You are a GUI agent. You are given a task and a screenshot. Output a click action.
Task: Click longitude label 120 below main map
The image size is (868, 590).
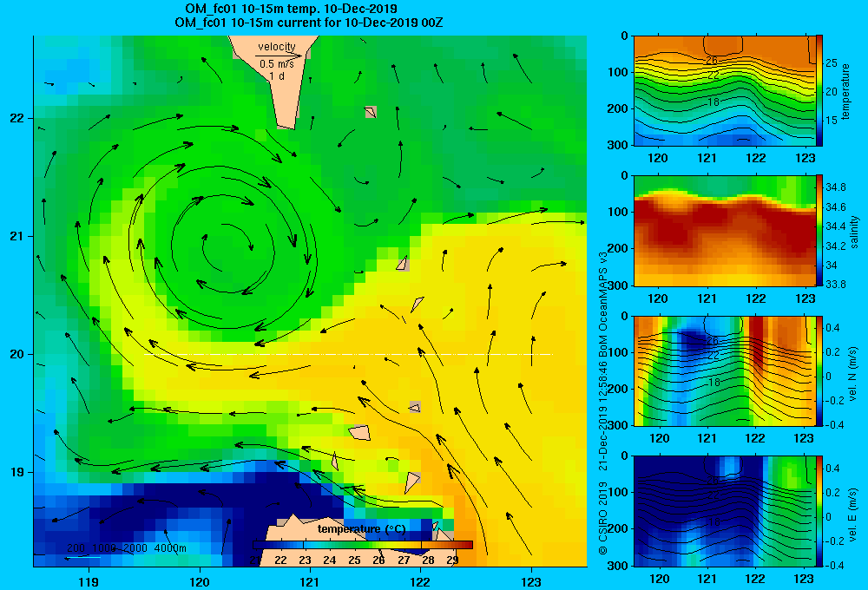200,581
